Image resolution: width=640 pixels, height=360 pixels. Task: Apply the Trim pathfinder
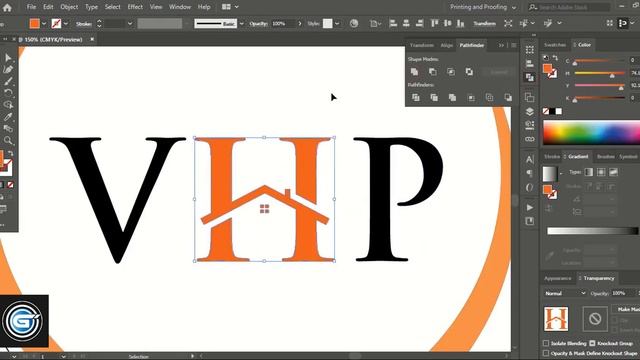pyautogui.click(x=434, y=98)
